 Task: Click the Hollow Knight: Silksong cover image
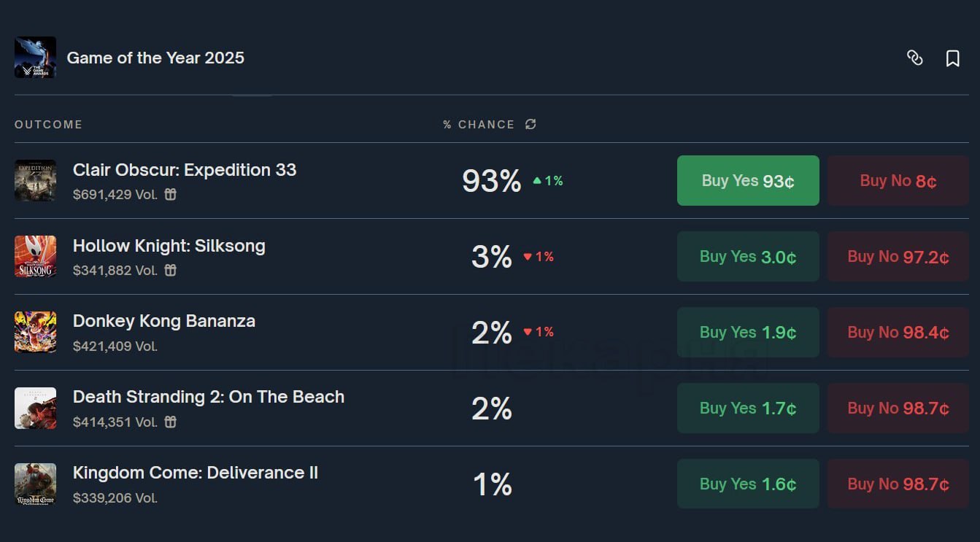[x=35, y=256]
